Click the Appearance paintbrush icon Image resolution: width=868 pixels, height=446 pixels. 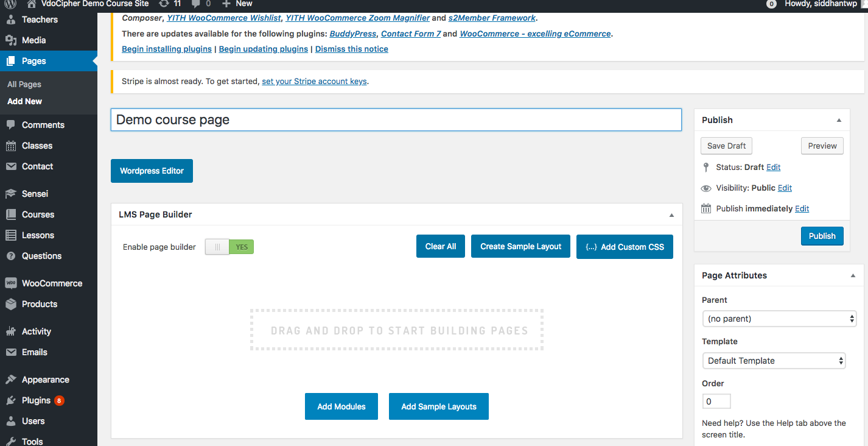tap(10, 380)
